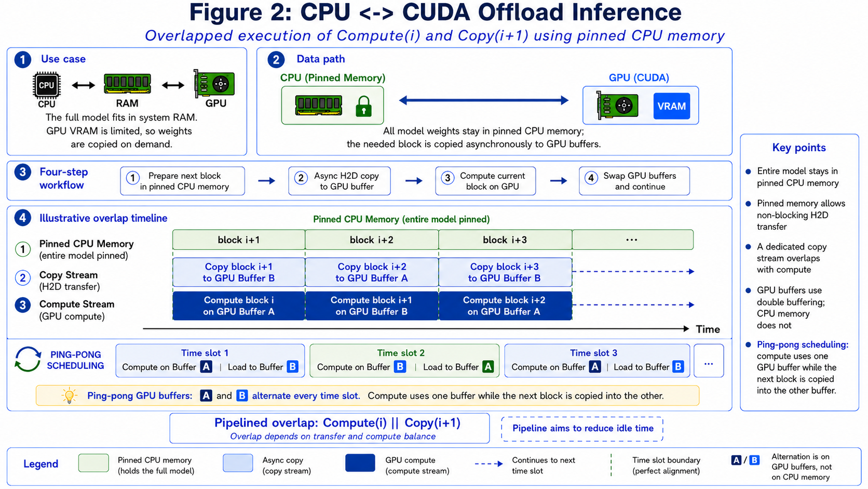The image size is (868, 489).
Task: Click the block i+2 pinned memory cell
Action: coord(372,240)
